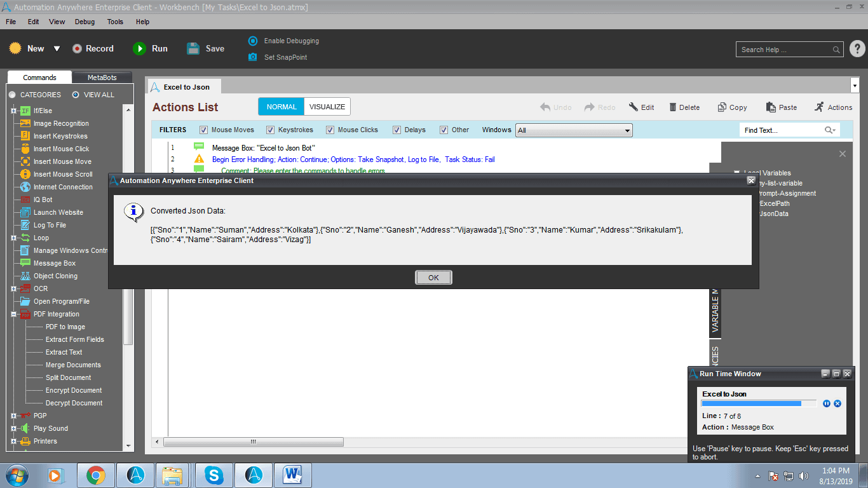Switch Actions List to VISUALIZE view
Image resolution: width=868 pixels, height=488 pixels.
coord(327,107)
